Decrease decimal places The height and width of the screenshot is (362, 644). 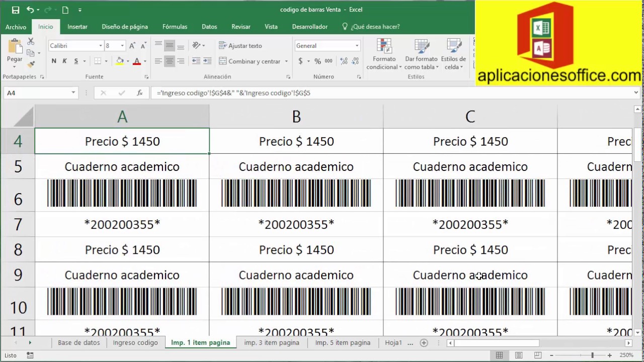click(x=356, y=61)
